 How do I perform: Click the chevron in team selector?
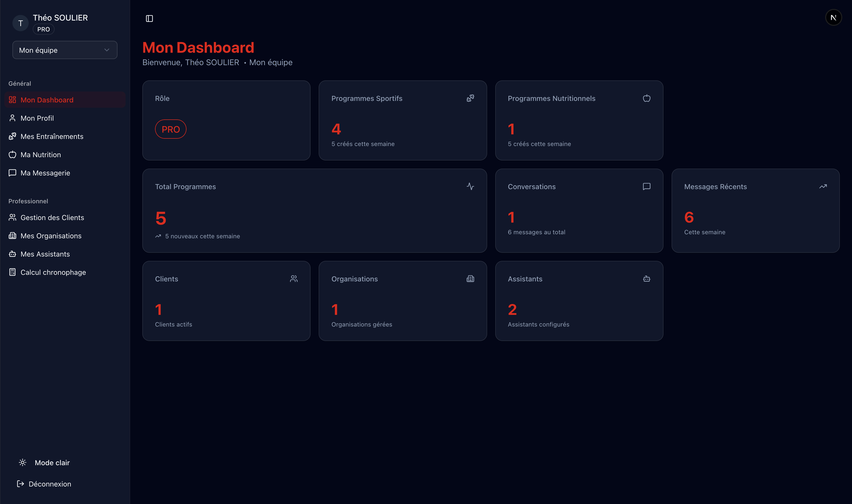pos(107,50)
